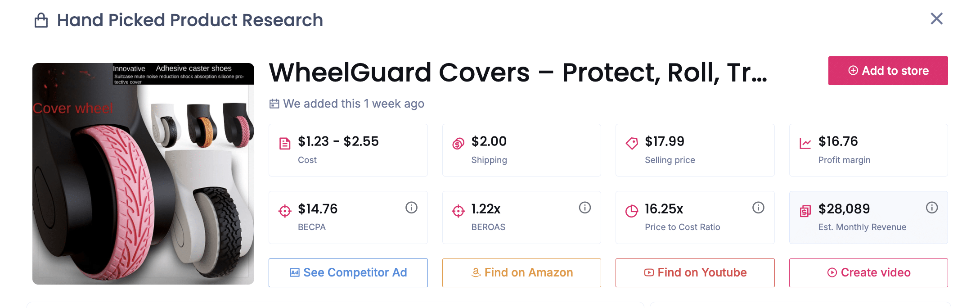Open See Competitor Ad
This screenshot has width=980, height=308.
pos(348,272)
